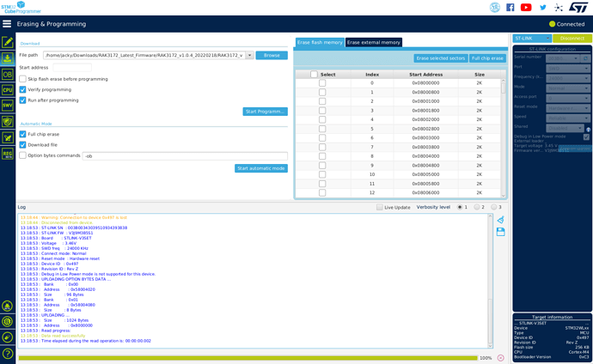593x364 pixels.
Task: Open the hamburger menu
Action: tap(7, 24)
